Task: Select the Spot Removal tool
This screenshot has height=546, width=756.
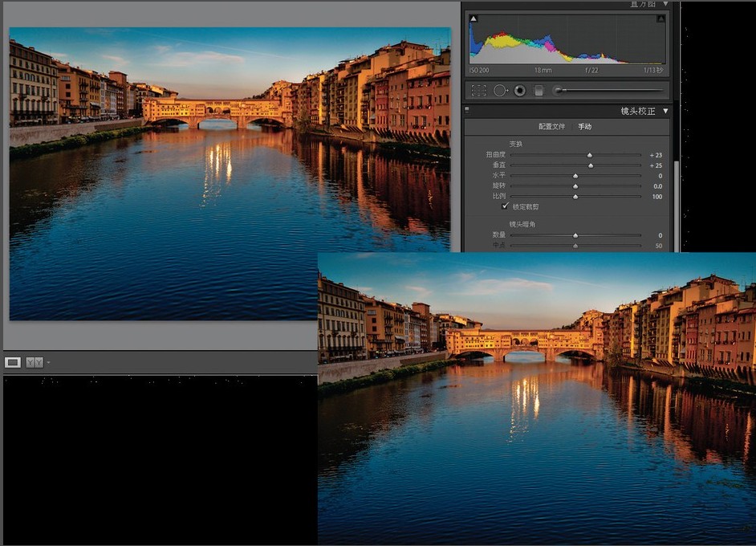Action: point(501,90)
